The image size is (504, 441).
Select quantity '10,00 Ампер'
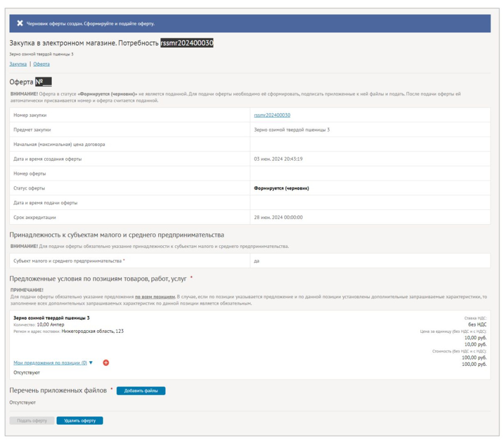point(51,324)
